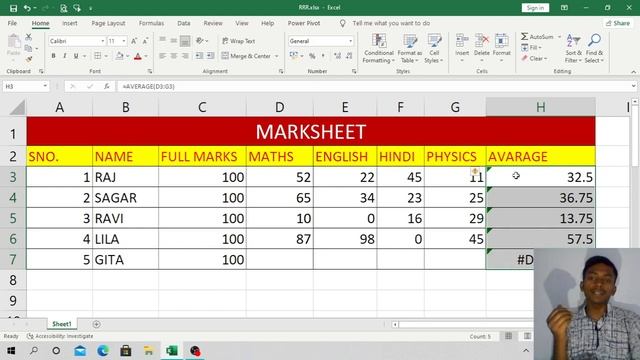Click the Share button
The height and width of the screenshot is (360, 640).
pyautogui.click(x=618, y=23)
